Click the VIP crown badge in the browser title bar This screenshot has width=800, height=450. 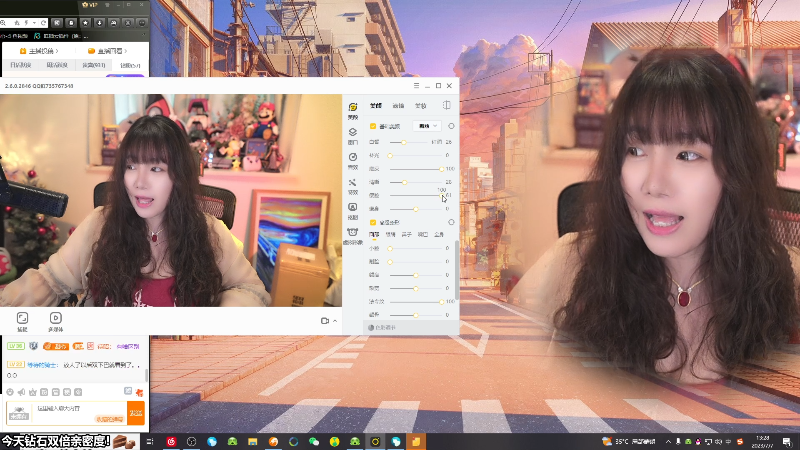tap(90, 5)
